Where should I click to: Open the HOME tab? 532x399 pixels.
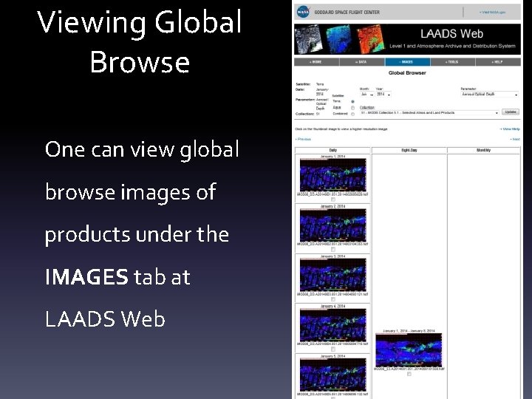coord(316,62)
